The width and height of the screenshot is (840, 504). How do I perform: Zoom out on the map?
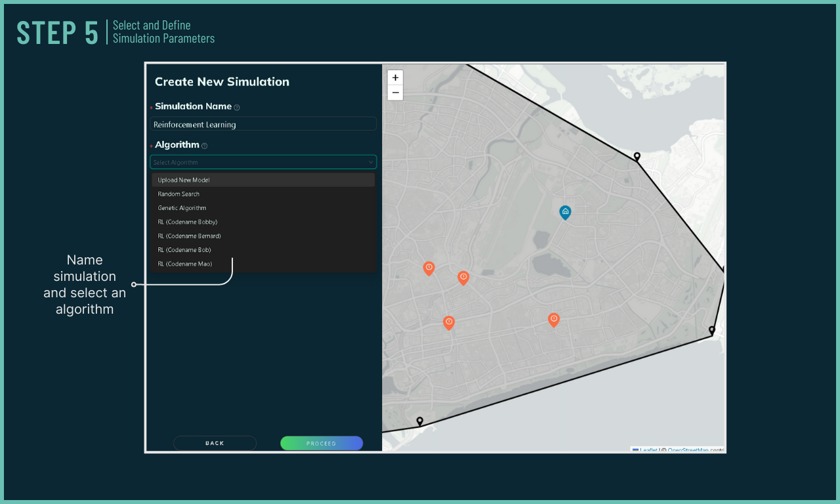click(395, 93)
